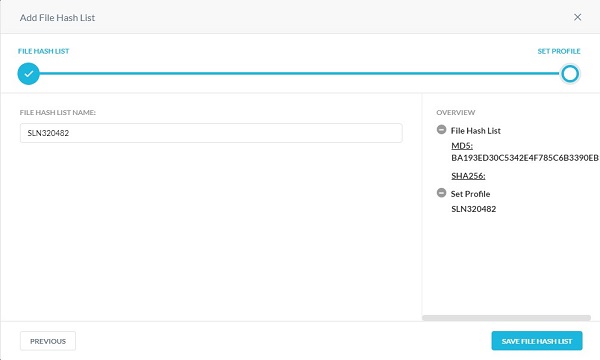Click the completed File Hash List step checkmark
Image resolution: width=600 pixels, height=360 pixels.
[29, 74]
